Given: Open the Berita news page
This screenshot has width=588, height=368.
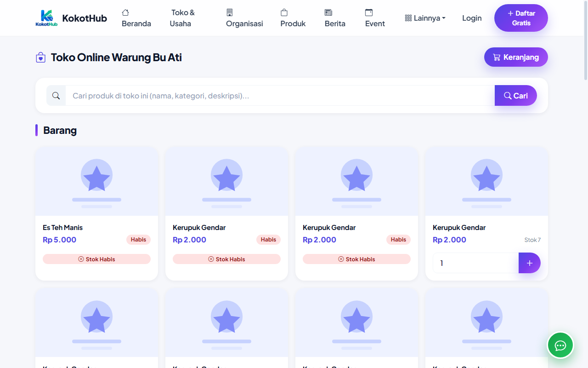Looking at the screenshot, I should tap(335, 18).
